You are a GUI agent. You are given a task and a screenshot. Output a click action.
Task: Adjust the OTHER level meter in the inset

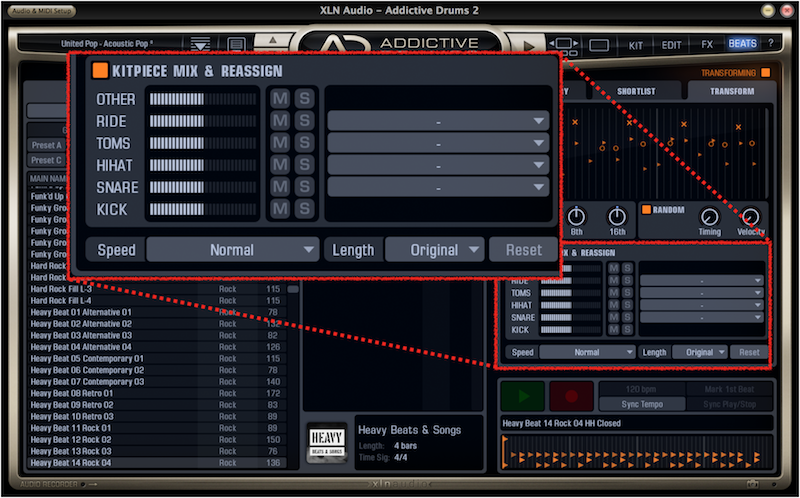click(203, 99)
